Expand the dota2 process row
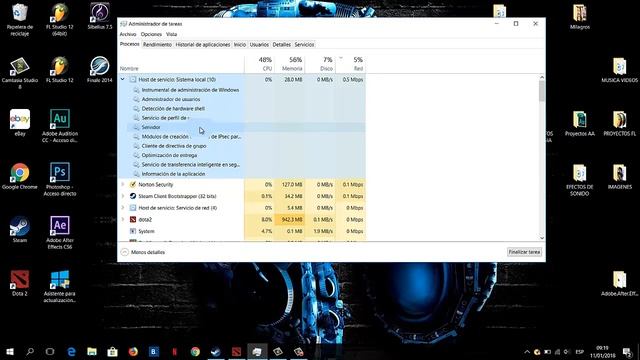 click(x=122, y=220)
